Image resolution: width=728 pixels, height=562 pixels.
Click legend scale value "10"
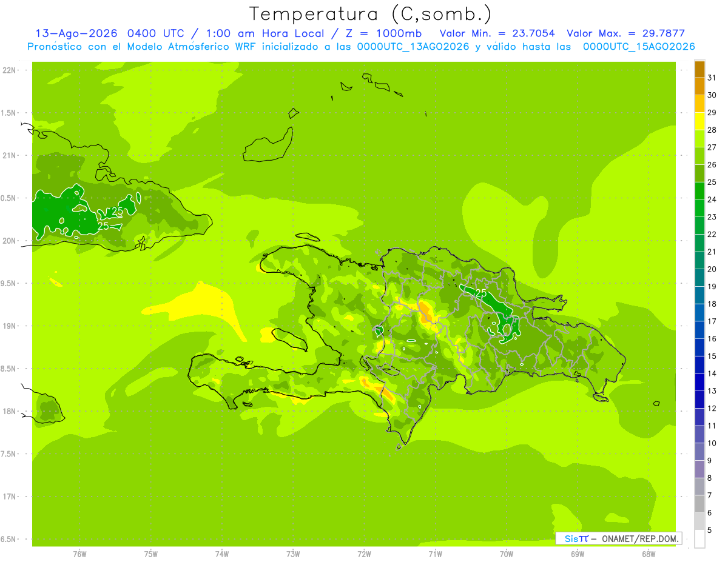(712, 443)
